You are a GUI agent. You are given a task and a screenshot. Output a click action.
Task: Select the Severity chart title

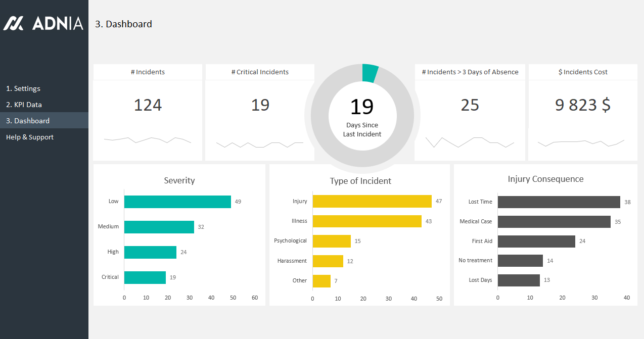(179, 180)
